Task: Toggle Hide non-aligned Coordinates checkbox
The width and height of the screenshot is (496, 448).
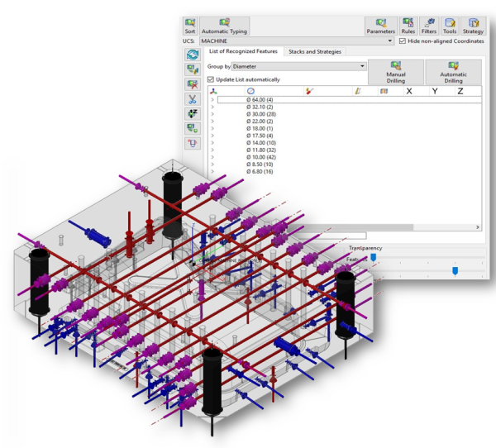Action: click(403, 41)
